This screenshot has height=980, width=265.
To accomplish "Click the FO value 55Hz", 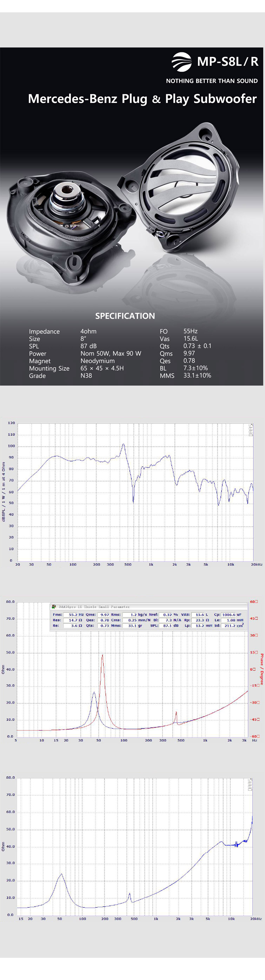I will pyautogui.click(x=191, y=331).
